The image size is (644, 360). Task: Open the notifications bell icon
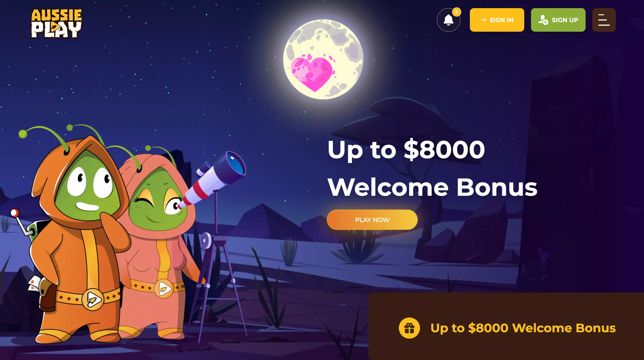(x=448, y=20)
